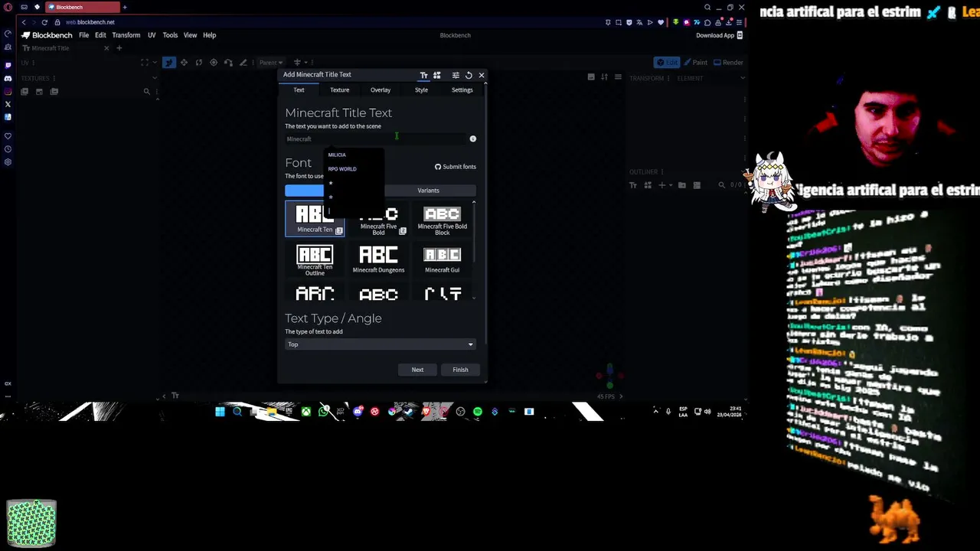Switch to the font Variants tab
This screenshot has height=551, width=980.
click(x=428, y=191)
